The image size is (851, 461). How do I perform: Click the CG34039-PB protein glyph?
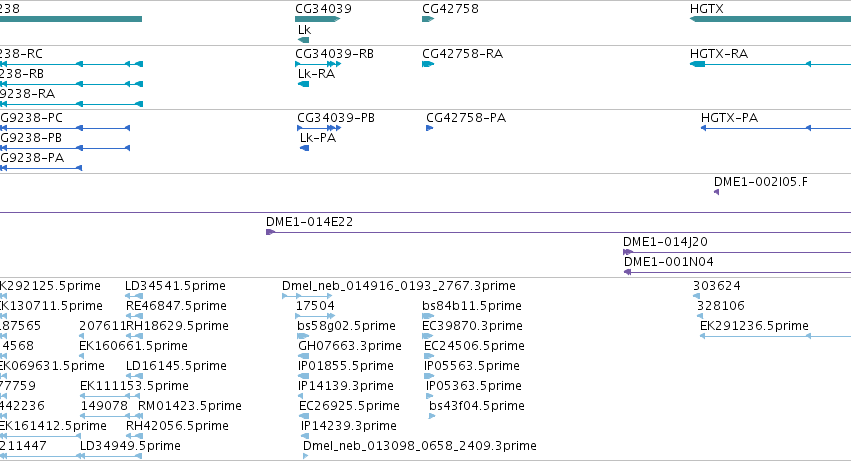coord(319,128)
